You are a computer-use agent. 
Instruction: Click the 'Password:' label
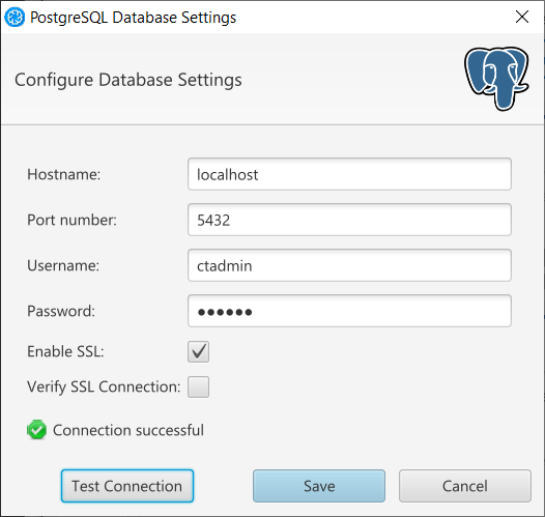61,311
